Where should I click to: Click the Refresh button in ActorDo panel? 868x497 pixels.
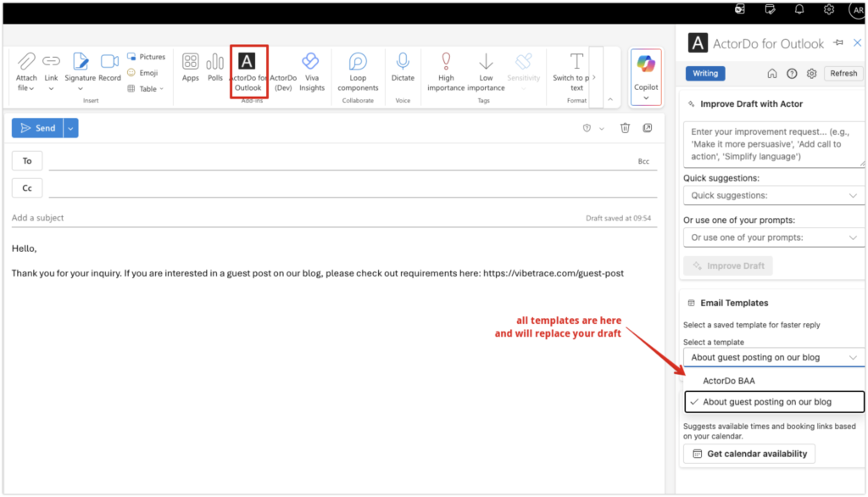(x=843, y=74)
